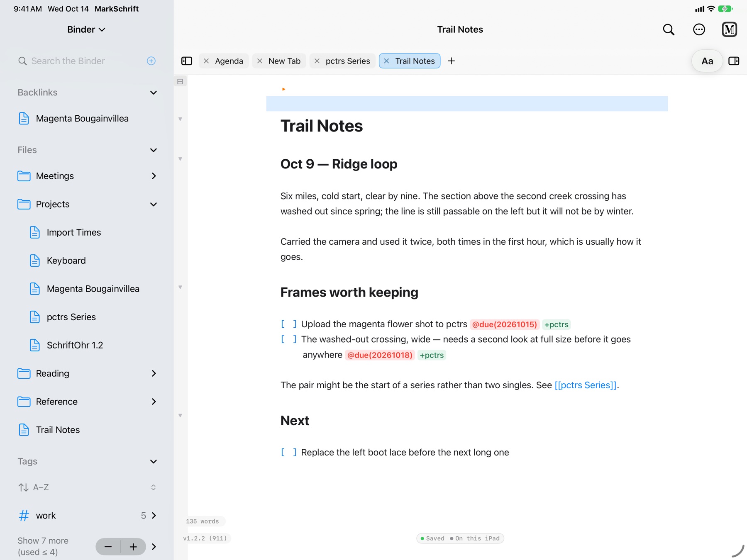Open the Binder dropdown
The height and width of the screenshot is (560, 747).
(x=86, y=29)
